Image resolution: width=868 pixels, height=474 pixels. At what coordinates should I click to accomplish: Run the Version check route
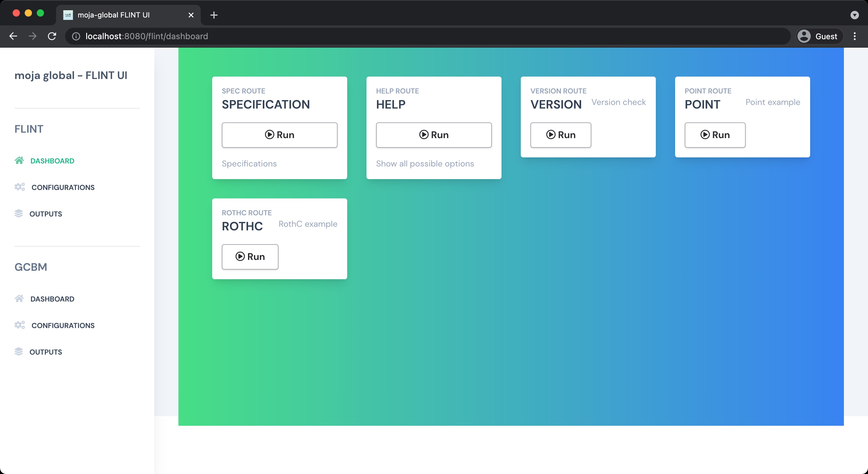[x=560, y=135]
